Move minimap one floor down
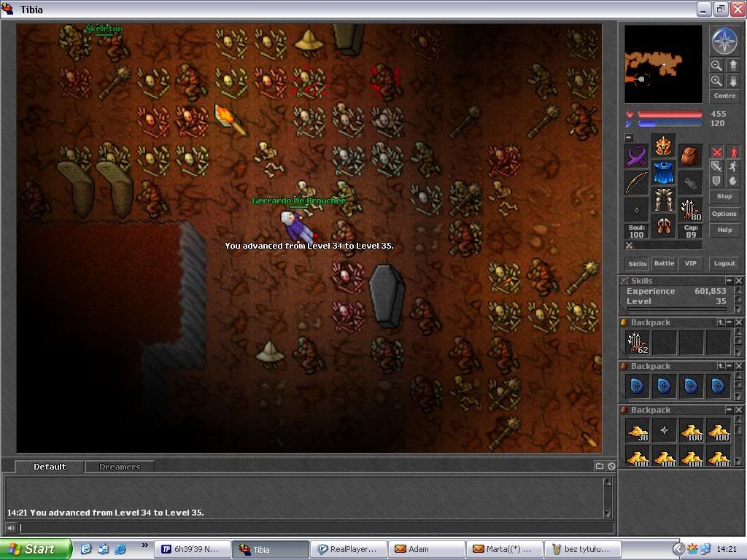The image size is (747, 560). tap(732, 81)
